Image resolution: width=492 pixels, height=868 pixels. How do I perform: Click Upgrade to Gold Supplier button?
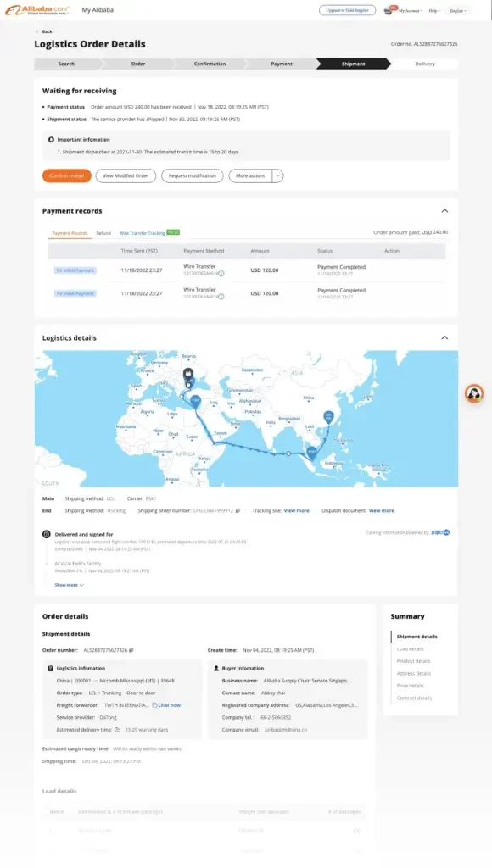point(348,10)
